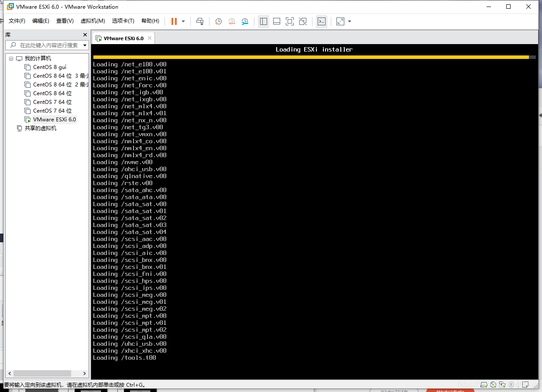This screenshot has height=392, width=542.
Task: Open the snapshot manager icon
Action: click(x=245, y=21)
